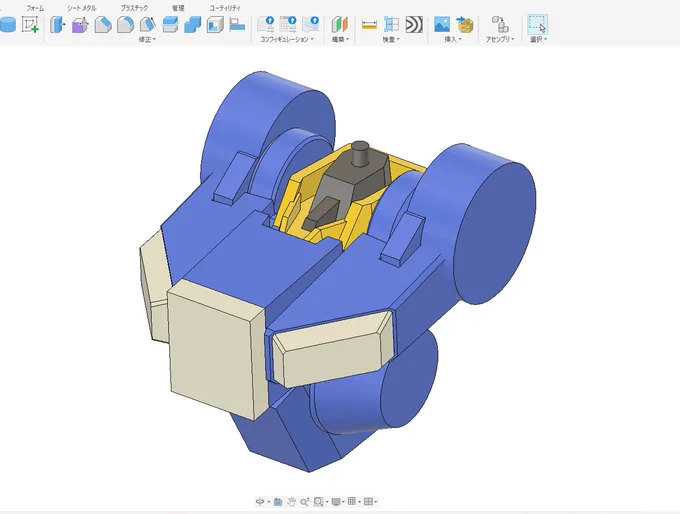Switch to the シートメタル tab
This screenshot has height=514, width=680.
(x=82, y=8)
